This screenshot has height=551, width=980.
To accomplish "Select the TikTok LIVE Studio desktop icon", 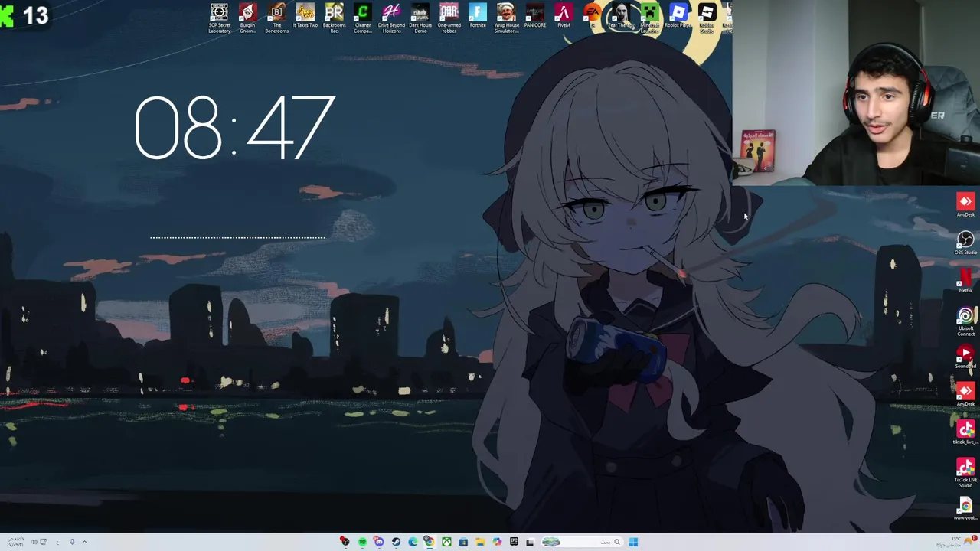I will point(965,473).
